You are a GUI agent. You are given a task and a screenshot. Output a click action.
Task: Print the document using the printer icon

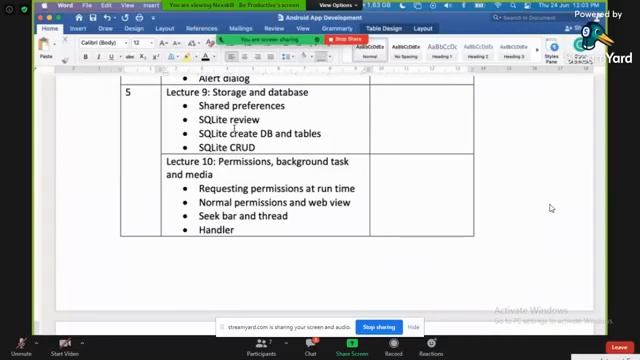pyautogui.click(x=139, y=18)
